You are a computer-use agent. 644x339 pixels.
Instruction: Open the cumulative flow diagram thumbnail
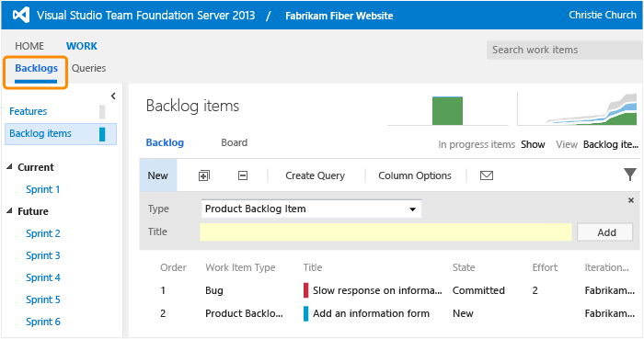[x=578, y=109]
